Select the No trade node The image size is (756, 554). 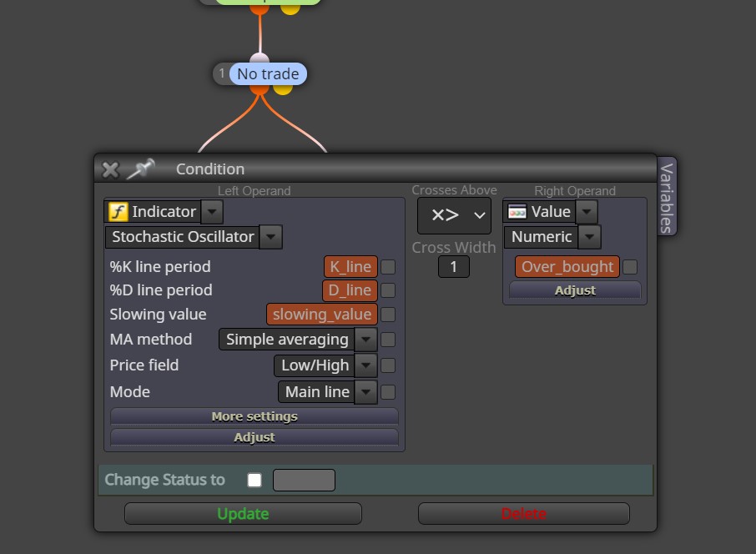268,73
